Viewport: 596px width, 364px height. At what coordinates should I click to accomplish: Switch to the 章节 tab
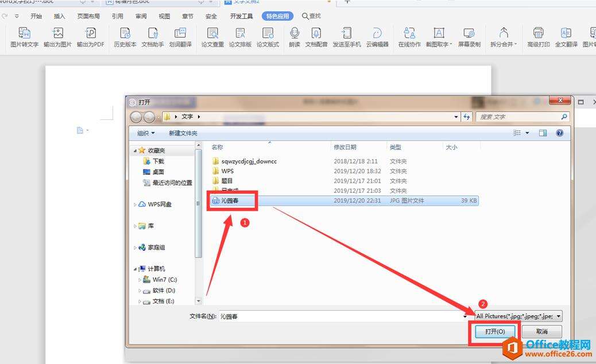pos(188,16)
